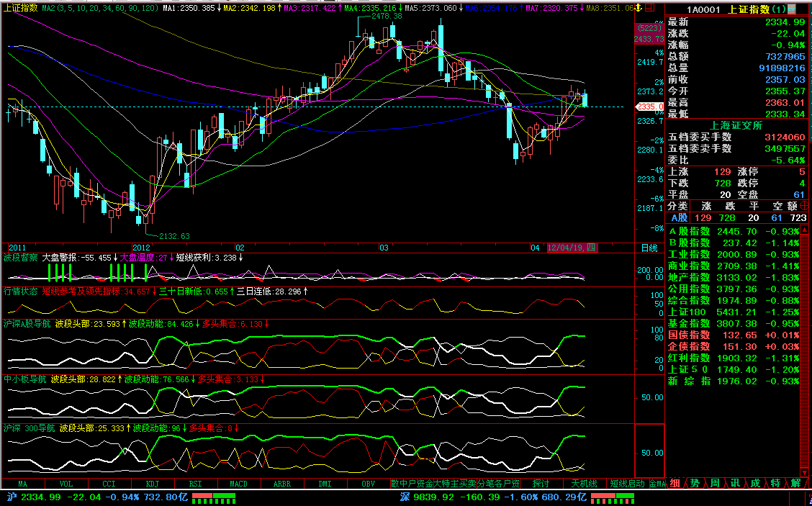Click the 波段督察 indicator panel label
The image size is (812, 506).
[21, 258]
